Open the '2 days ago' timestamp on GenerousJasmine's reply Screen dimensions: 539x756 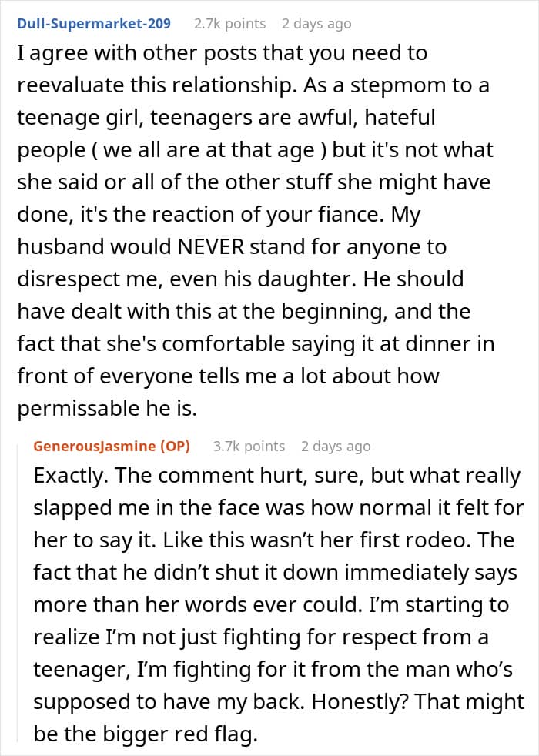336,446
